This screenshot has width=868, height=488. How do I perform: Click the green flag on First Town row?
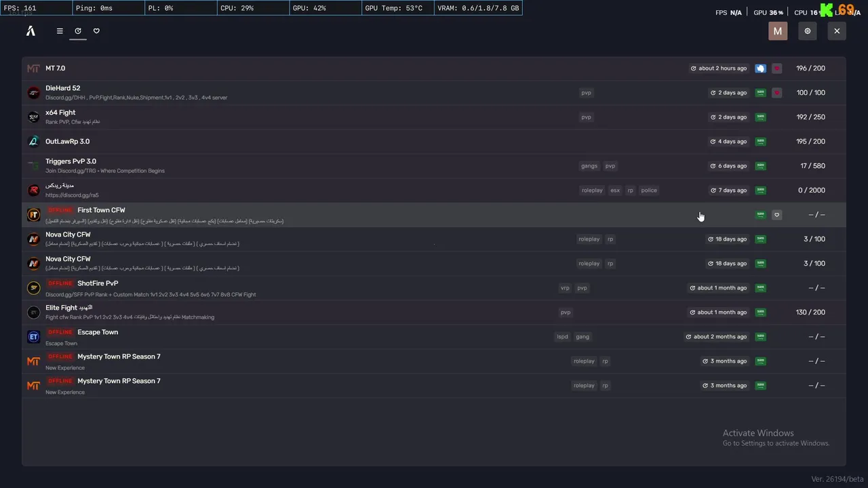[x=761, y=215]
